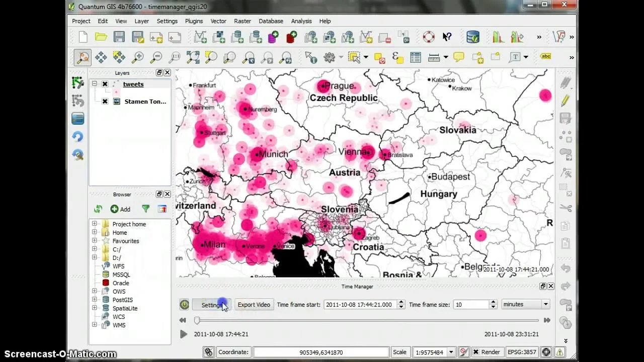Viewport: 644px width, 362px height.
Task: Refresh the Browser panel
Action: [98, 209]
